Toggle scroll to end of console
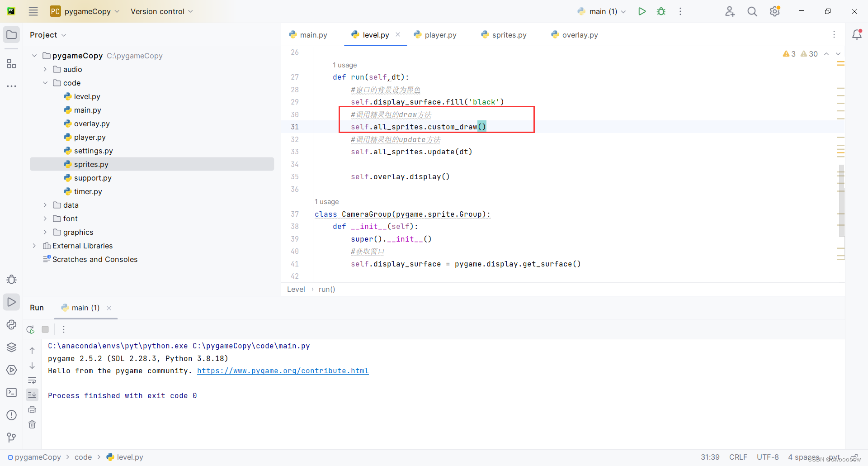 click(x=32, y=395)
